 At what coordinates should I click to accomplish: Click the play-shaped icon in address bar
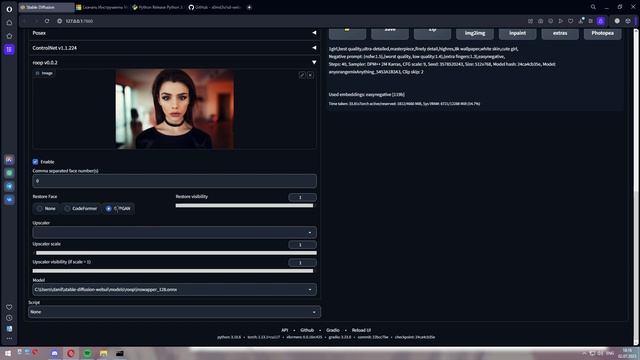[560, 21]
